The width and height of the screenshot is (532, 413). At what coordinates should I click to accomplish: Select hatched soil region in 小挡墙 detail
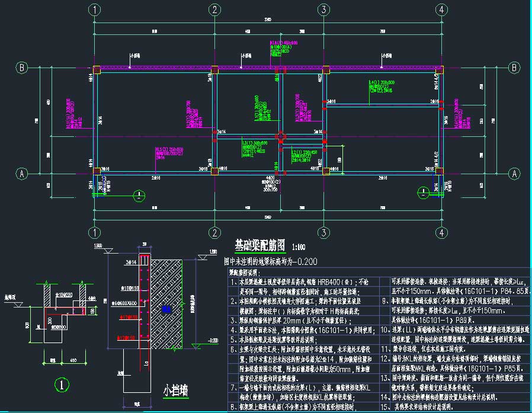point(166,305)
